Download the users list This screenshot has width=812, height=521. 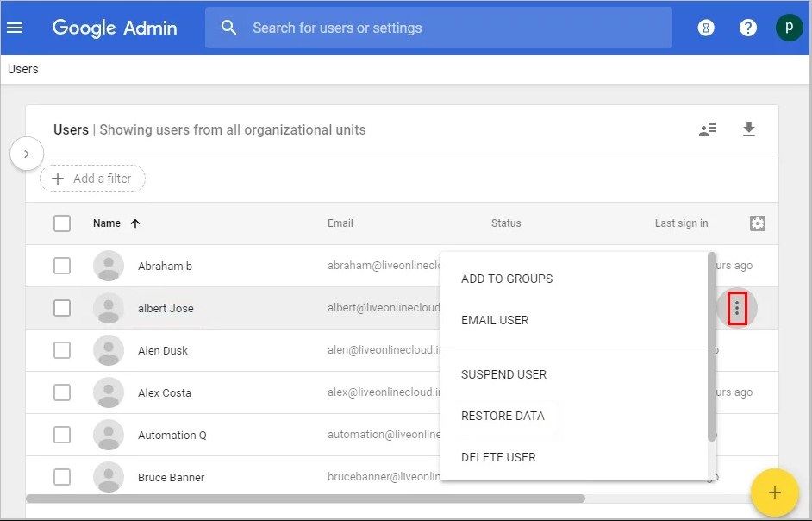[x=749, y=129]
